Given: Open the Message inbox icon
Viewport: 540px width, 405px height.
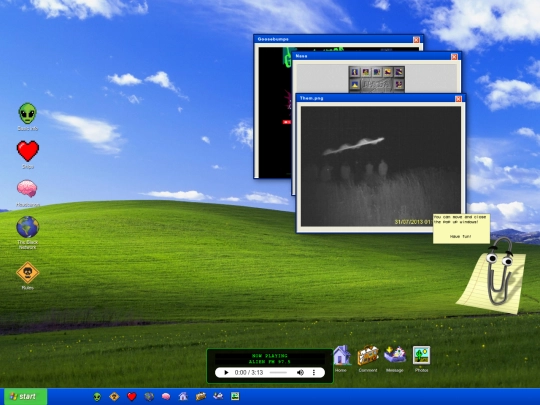Looking at the screenshot, I should point(395,355).
